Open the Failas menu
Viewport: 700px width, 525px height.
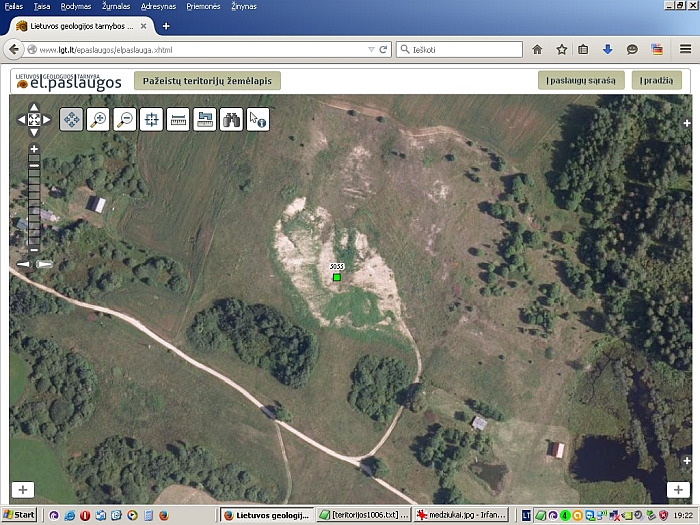click(x=13, y=6)
